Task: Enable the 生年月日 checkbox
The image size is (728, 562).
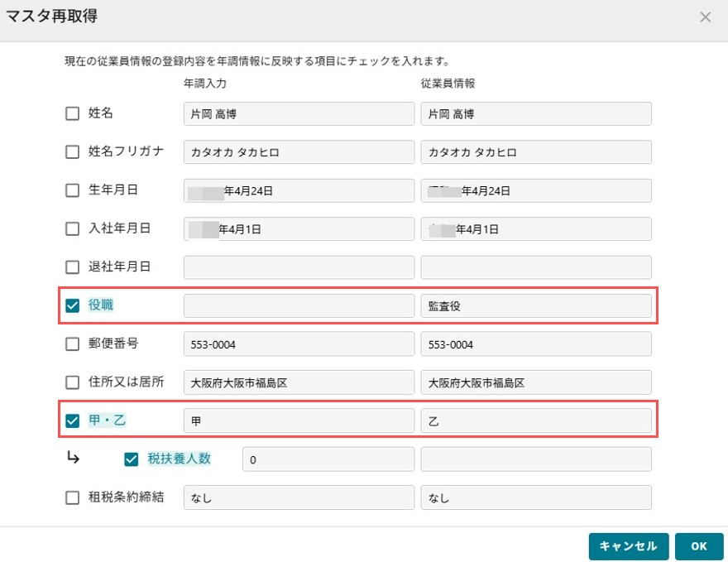Action: coord(73,190)
